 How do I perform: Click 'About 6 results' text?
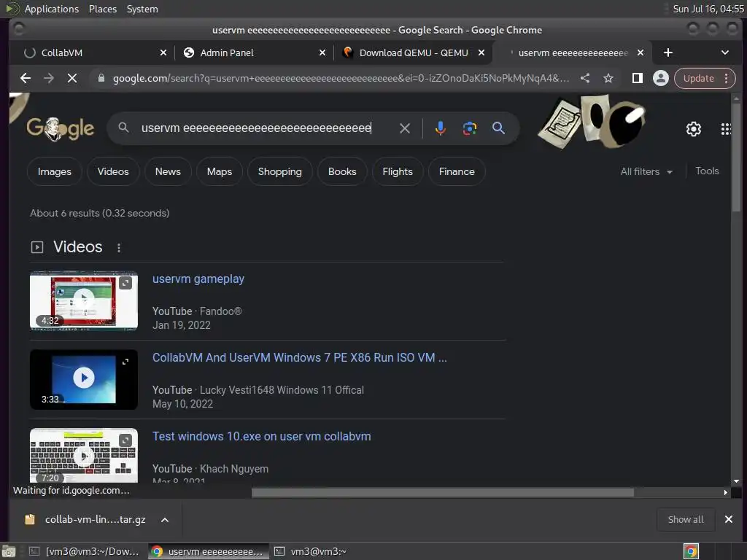(x=99, y=214)
